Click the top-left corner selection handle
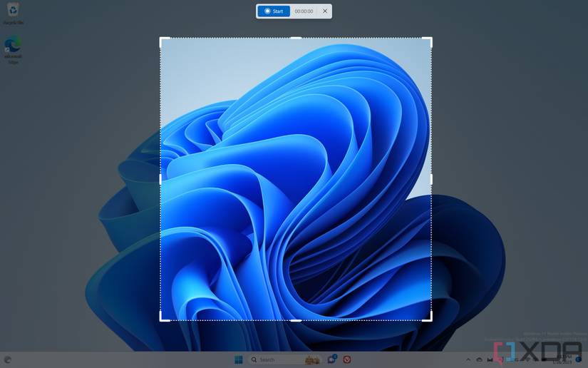 (x=164, y=41)
